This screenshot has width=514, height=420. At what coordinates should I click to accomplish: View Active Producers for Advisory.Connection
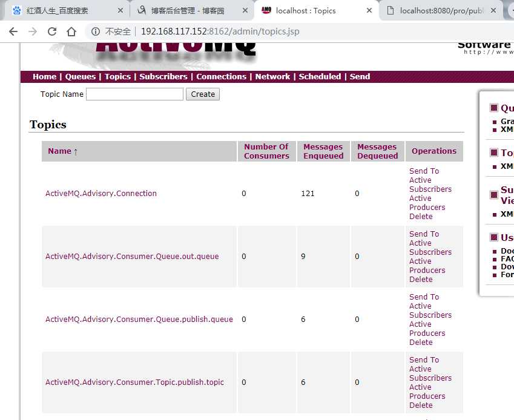click(427, 203)
